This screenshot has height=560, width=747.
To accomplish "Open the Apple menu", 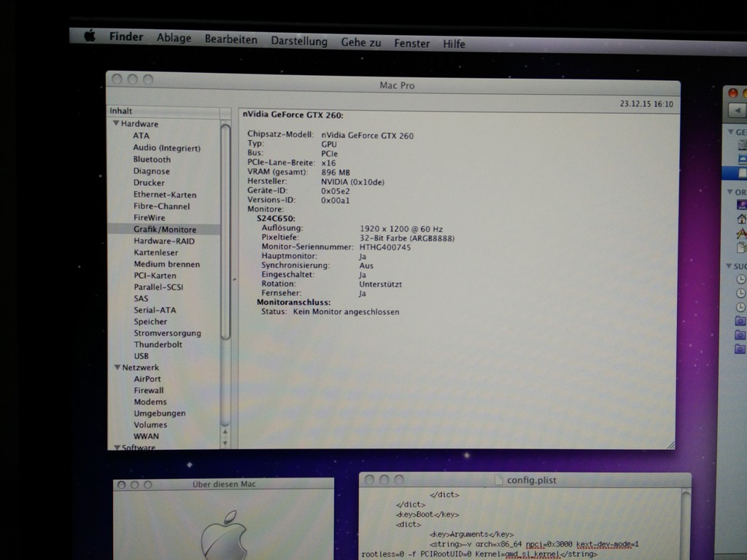I will coord(90,36).
